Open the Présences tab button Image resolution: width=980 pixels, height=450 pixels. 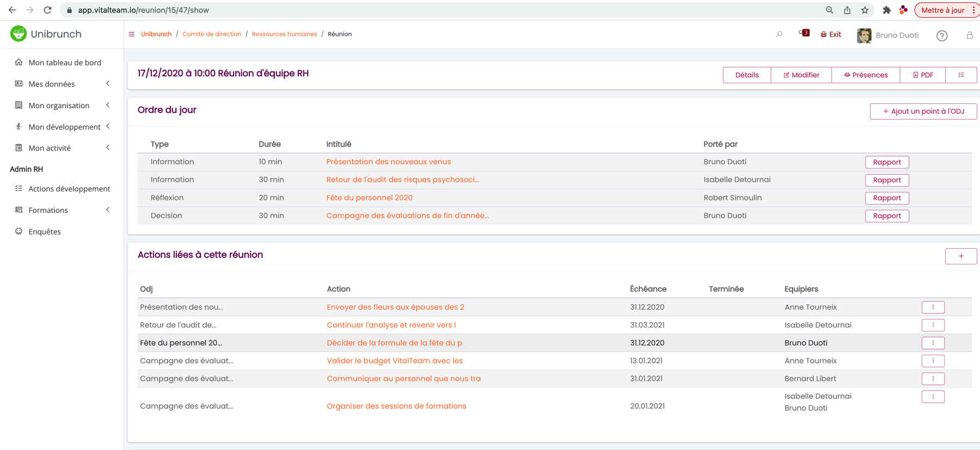tap(865, 75)
